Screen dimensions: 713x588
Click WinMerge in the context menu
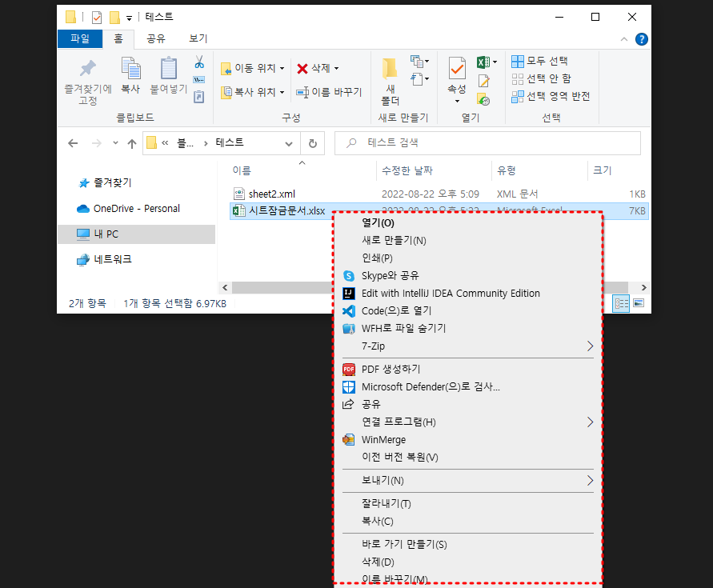coord(468,440)
